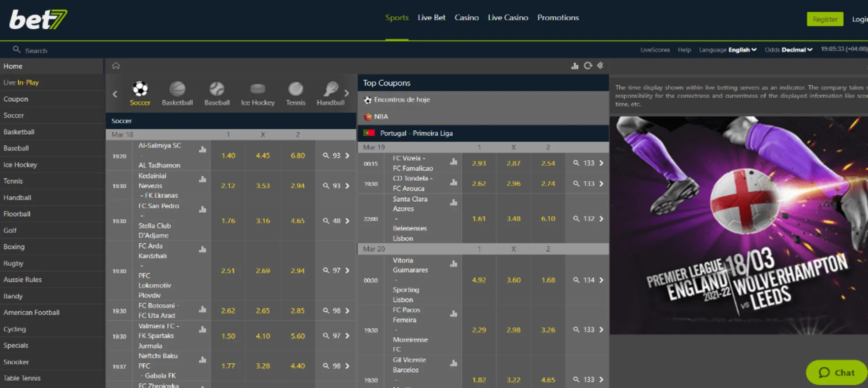Open the Live Casino tab
The height and width of the screenshot is (388, 868).
(x=508, y=18)
